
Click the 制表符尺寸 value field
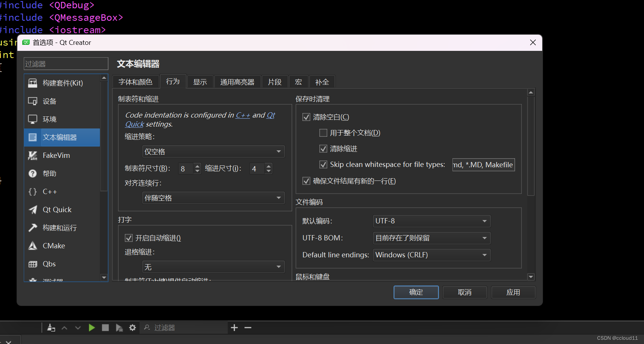point(186,168)
